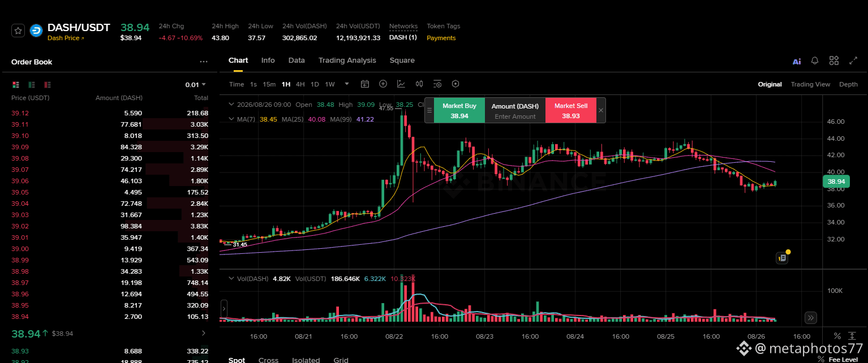Viewport: 868px width, 363px height.
Task: Switch to the Chart tab
Action: click(x=238, y=60)
